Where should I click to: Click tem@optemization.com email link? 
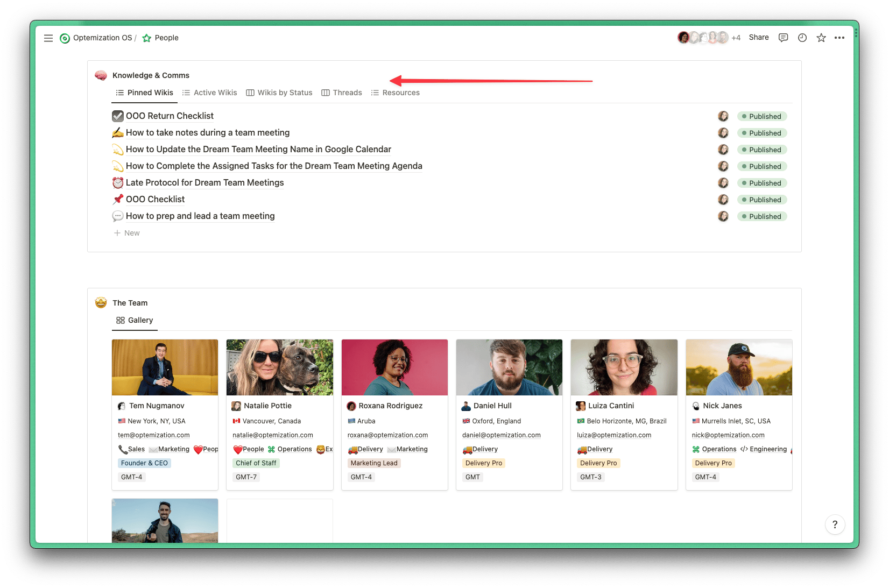pyautogui.click(x=154, y=435)
